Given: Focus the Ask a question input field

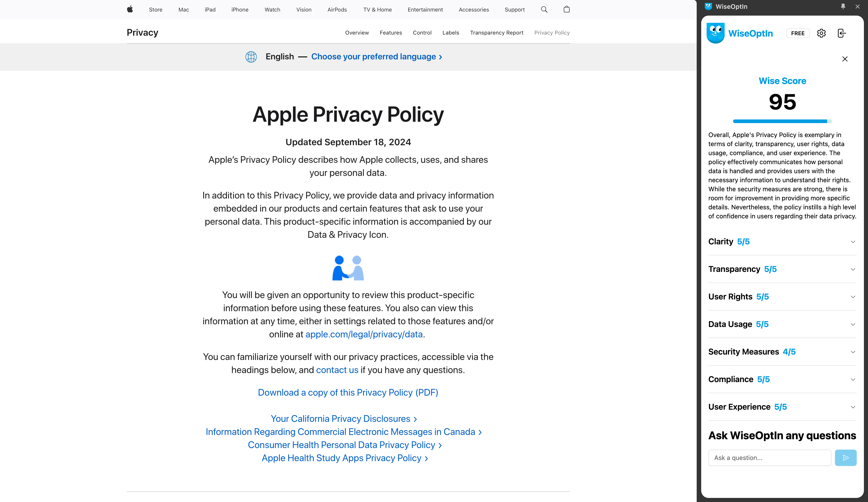Looking at the screenshot, I should point(769,458).
